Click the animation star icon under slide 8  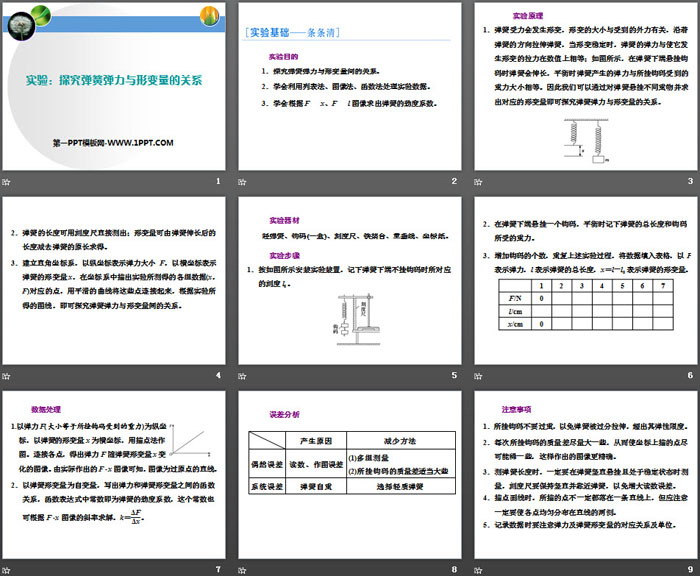tap(244, 570)
